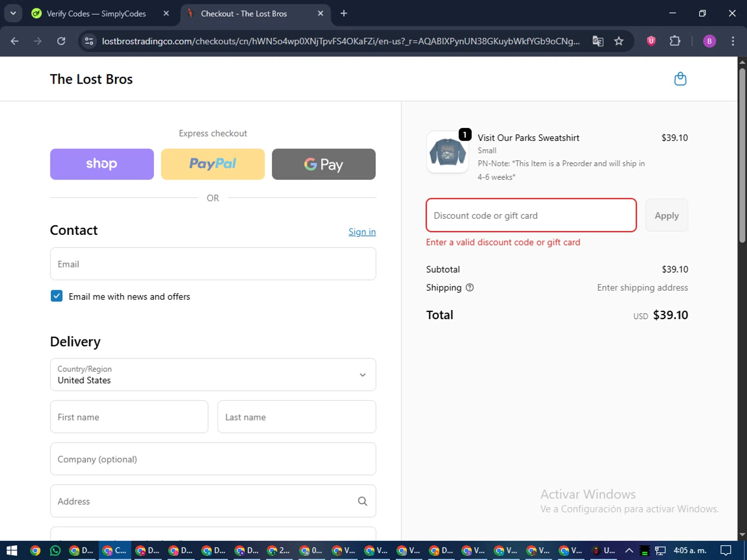Click the Sign in link

(362, 231)
